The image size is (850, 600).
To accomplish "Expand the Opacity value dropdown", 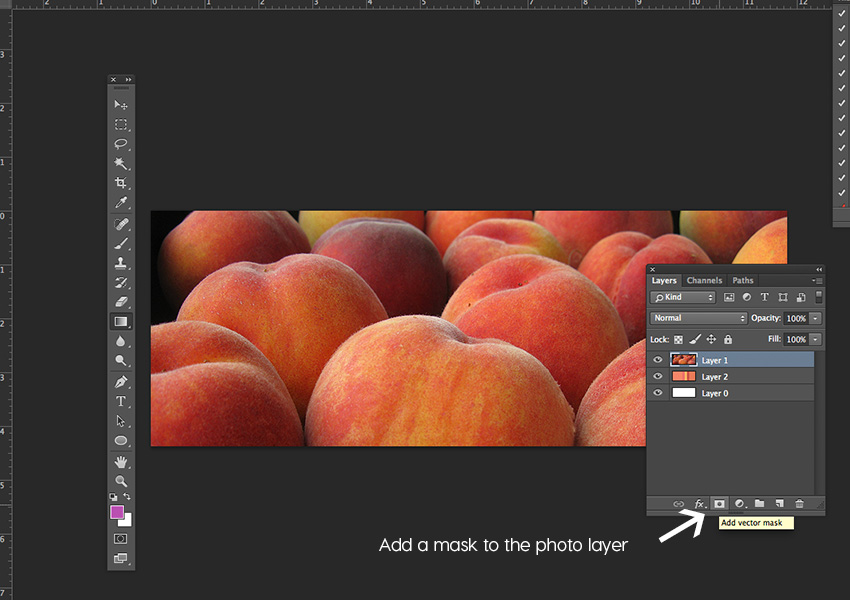I will tap(815, 317).
